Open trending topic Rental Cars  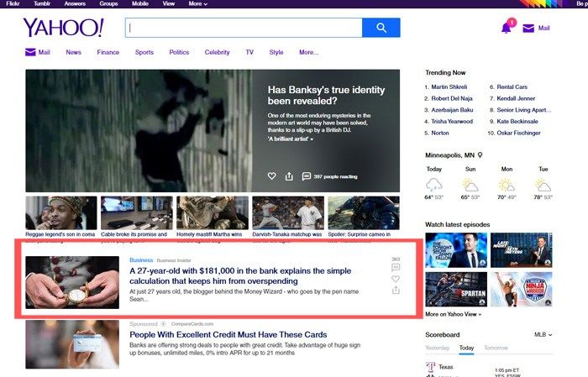pyautogui.click(x=512, y=87)
